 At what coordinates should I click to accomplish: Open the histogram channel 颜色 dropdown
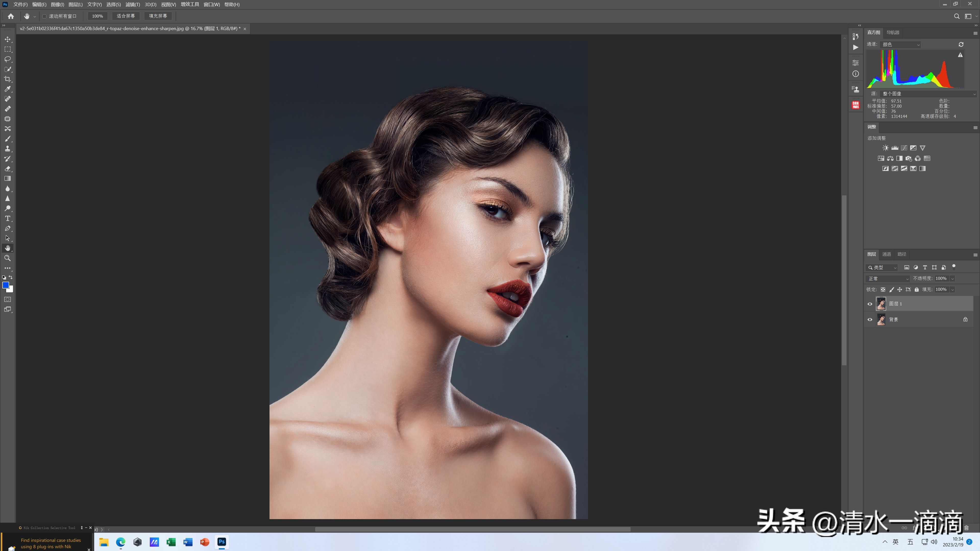pyautogui.click(x=900, y=44)
